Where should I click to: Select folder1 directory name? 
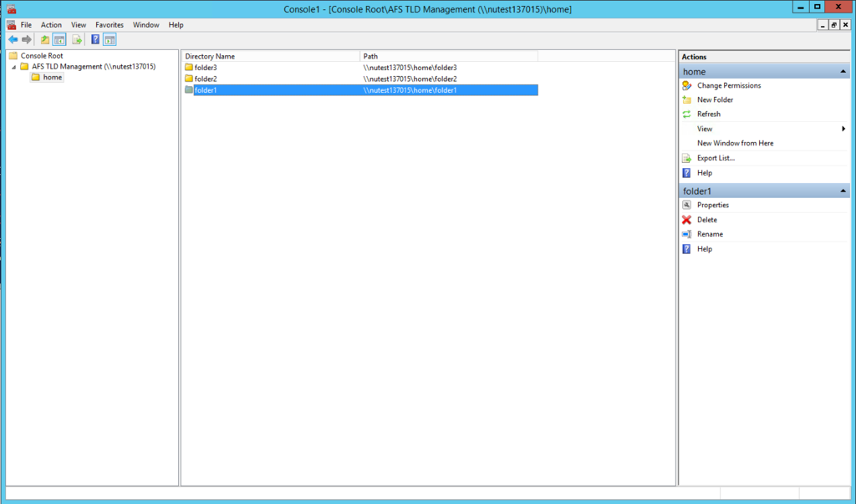[x=206, y=90]
